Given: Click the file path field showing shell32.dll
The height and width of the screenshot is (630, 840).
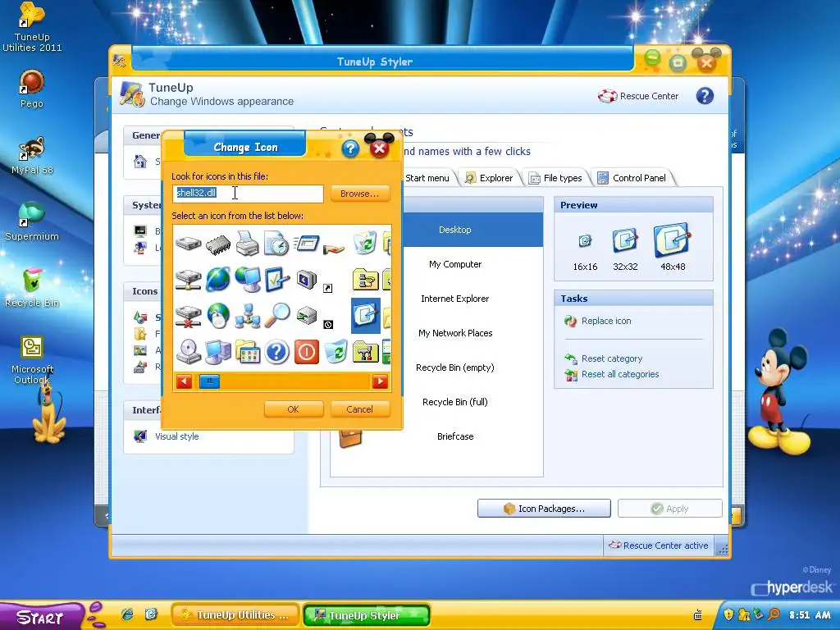Looking at the screenshot, I should [x=248, y=194].
